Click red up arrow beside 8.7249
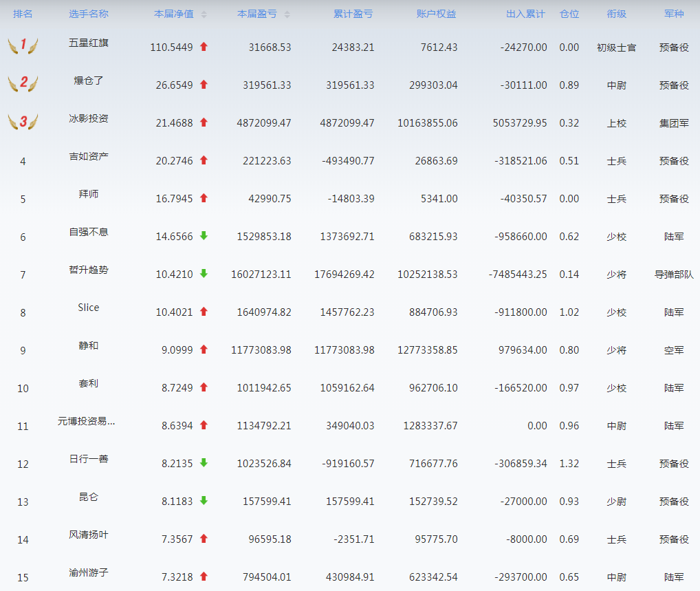The image size is (700, 591). click(x=204, y=387)
